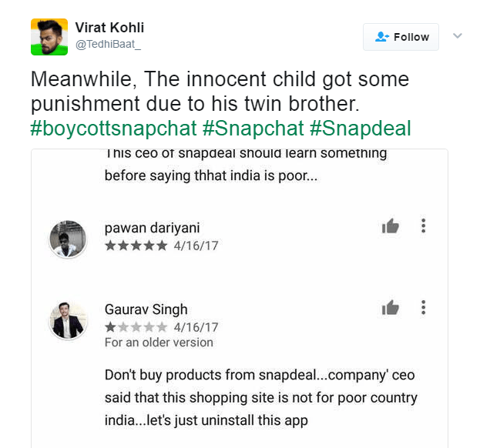
Task: Click the Gaurav Singh reviewer name
Action: [x=146, y=309]
